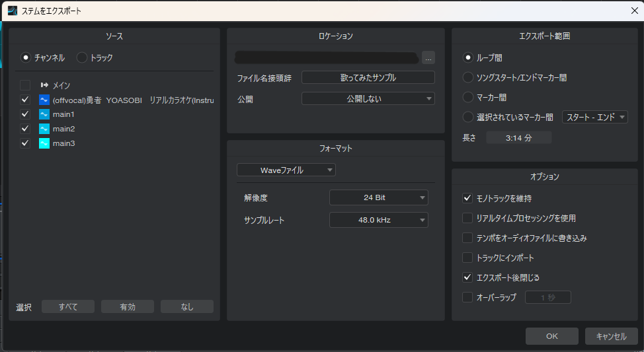Open the 公開しない publish dropdown

tap(368, 98)
